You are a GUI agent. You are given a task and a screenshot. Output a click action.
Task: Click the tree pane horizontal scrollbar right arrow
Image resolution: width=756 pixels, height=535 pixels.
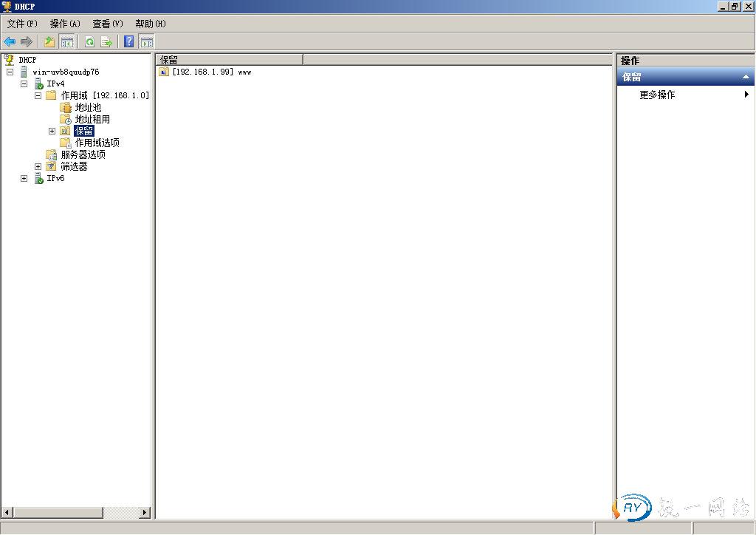145,512
